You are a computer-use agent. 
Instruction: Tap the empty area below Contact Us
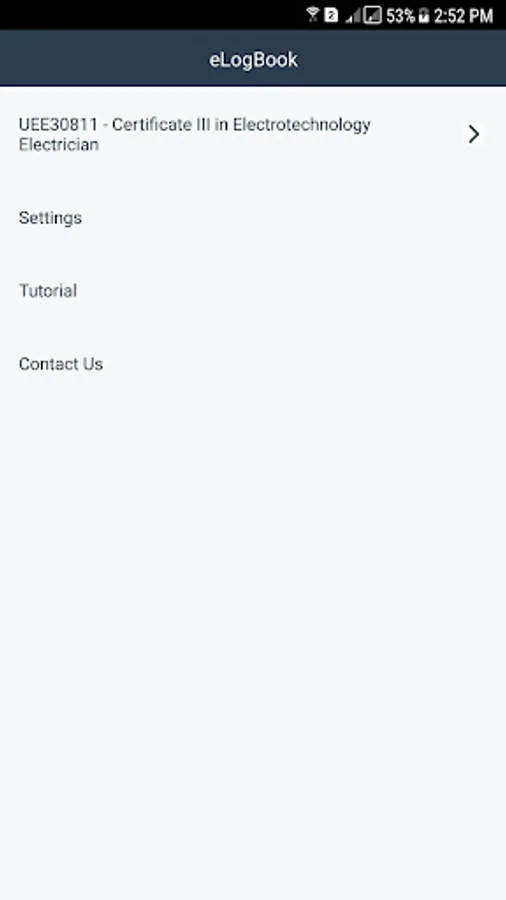coord(253,631)
